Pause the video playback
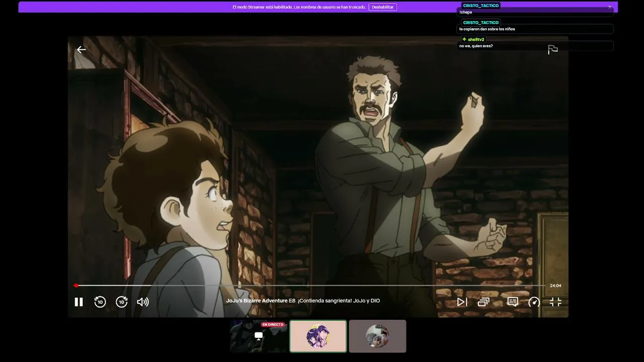 pyautogui.click(x=78, y=302)
